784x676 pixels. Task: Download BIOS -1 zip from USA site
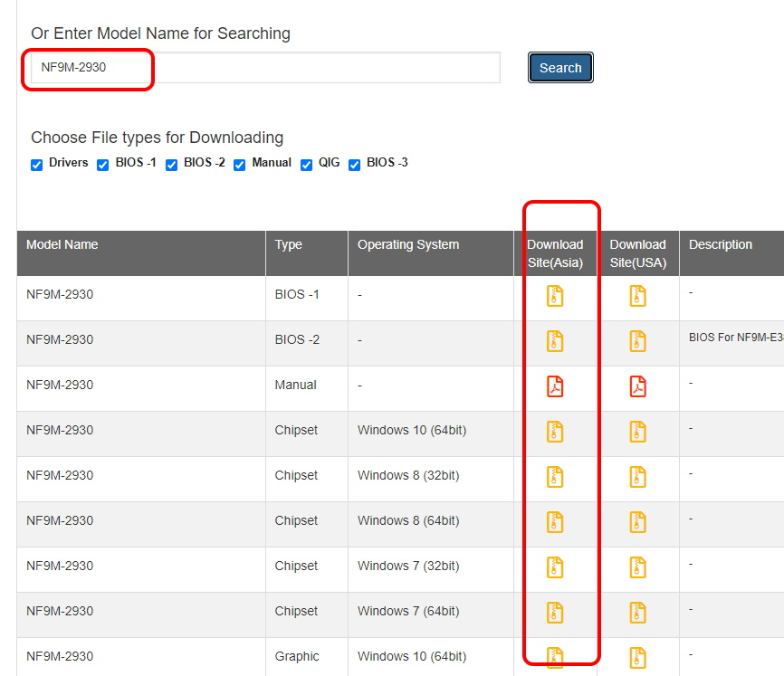(x=638, y=296)
